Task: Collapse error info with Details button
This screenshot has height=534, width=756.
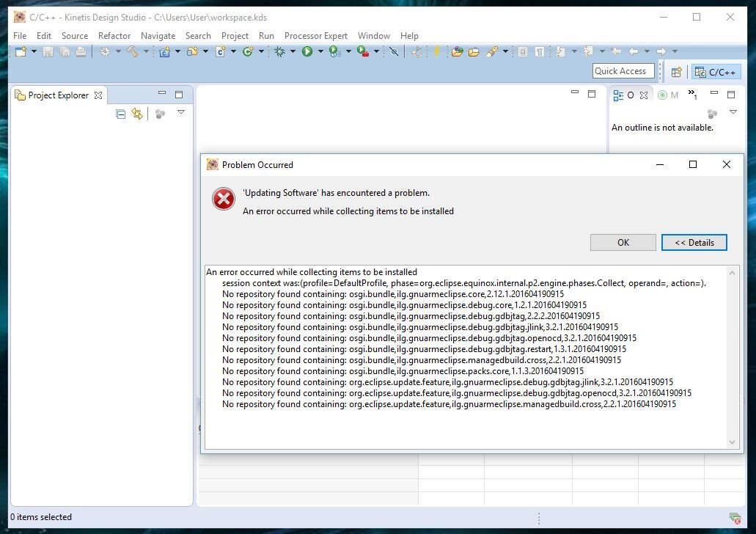Action: pos(694,243)
